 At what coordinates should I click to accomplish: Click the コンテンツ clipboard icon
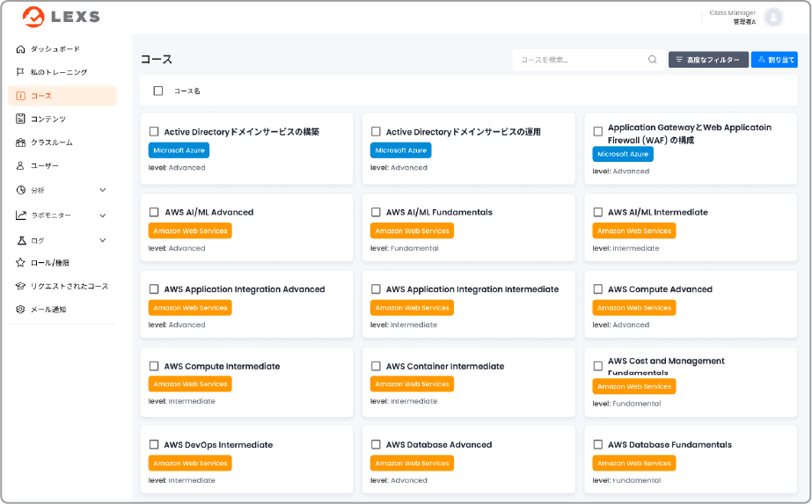point(21,119)
